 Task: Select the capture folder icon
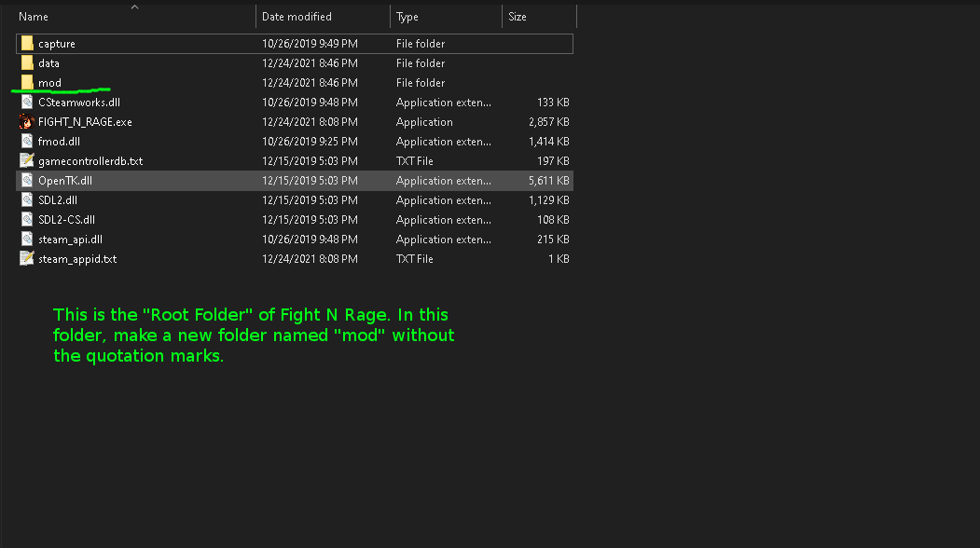tap(27, 43)
